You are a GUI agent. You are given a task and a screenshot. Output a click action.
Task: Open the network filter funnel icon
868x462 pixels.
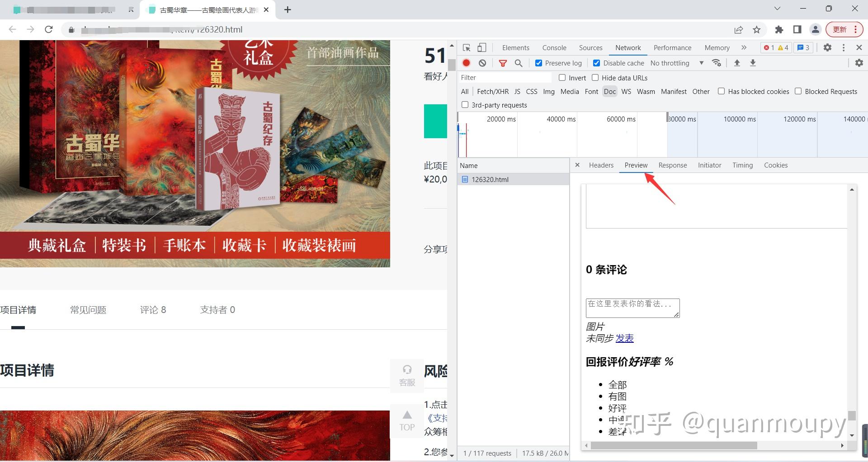point(502,63)
